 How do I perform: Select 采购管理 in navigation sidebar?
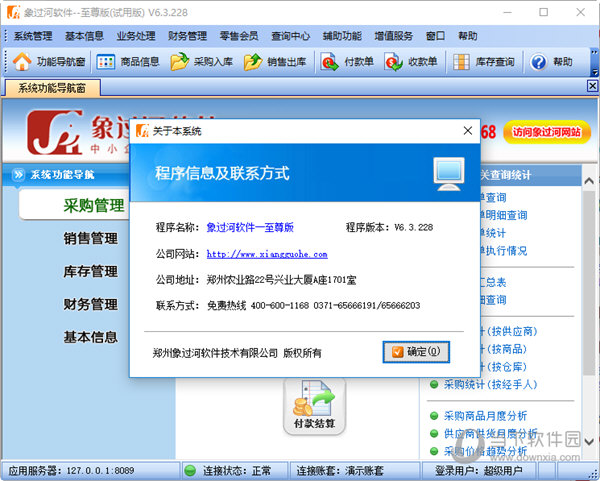(94, 205)
